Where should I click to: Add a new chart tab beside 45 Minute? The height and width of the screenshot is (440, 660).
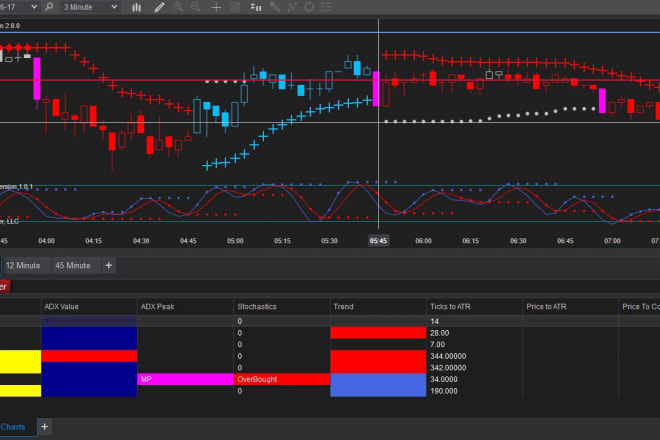[109, 266]
